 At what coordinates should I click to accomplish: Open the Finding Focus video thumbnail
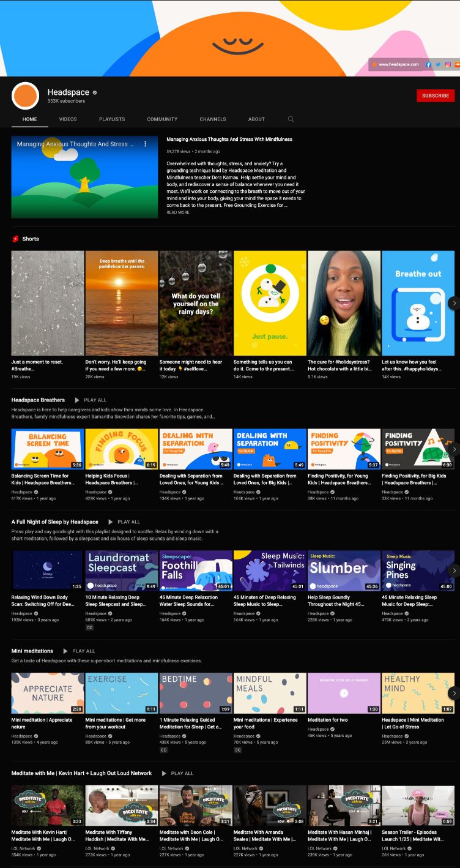point(122,449)
